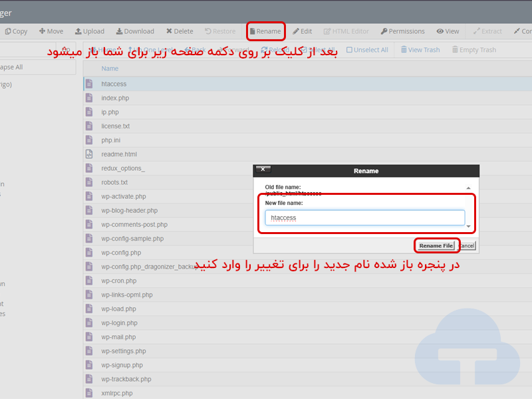This screenshot has height=399, width=532.
Task: Sort the list by the Name column header
Action: click(110, 68)
